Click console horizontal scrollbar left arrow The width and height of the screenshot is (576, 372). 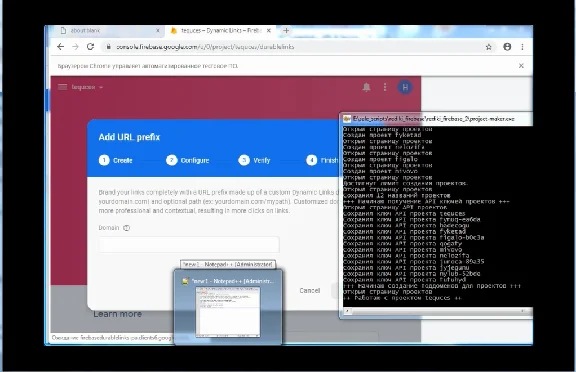347,311
